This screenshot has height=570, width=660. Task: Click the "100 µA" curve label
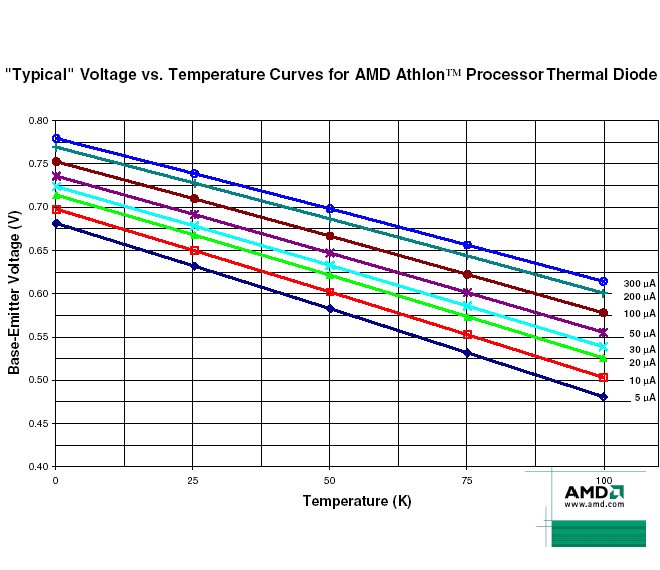[x=639, y=314]
